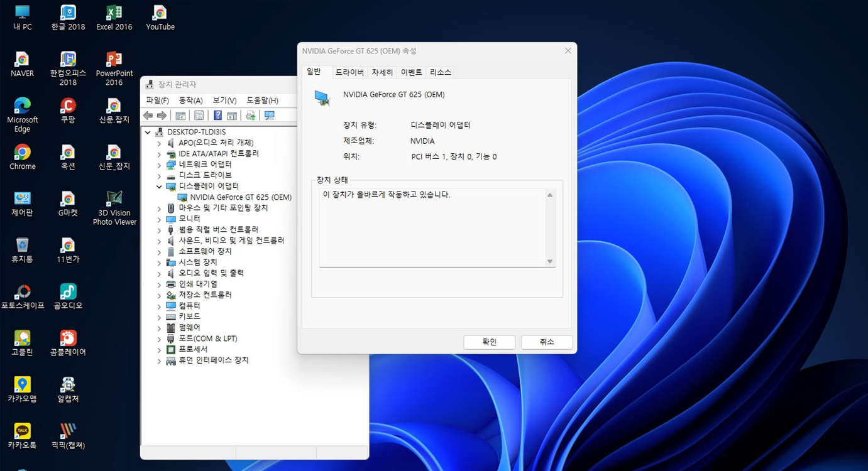Open KakaoTalk

tap(22, 432)
